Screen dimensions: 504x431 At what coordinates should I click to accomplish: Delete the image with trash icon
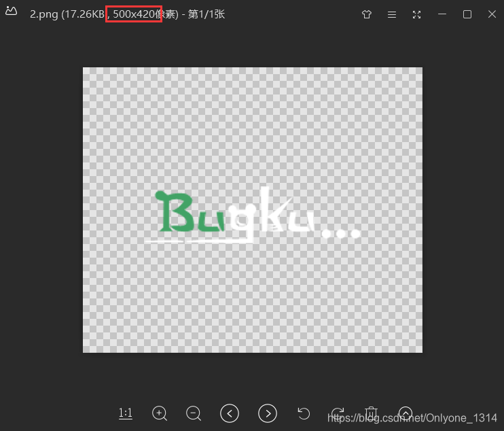[x=371, y=413]
